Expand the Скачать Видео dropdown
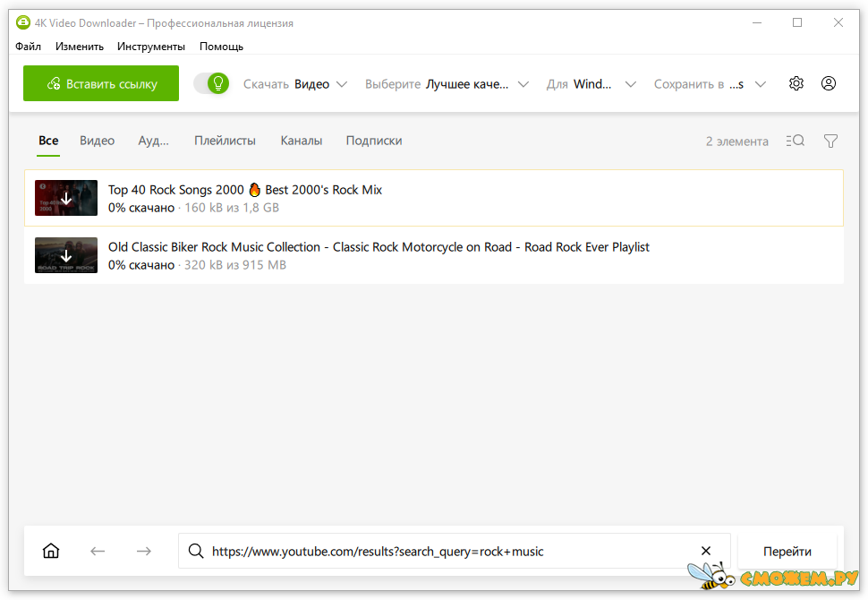Viewport: 868px width, 600px height. [x=295, y=84]
